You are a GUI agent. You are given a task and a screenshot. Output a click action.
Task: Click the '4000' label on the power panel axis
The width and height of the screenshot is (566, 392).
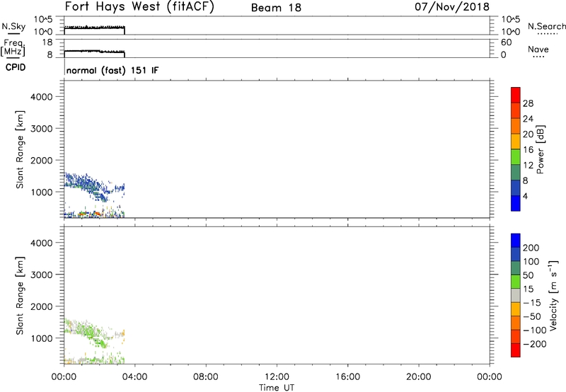(x=42, y=97)
